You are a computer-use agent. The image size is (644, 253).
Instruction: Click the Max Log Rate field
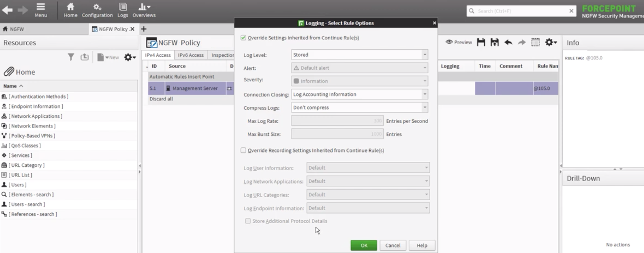337,121
